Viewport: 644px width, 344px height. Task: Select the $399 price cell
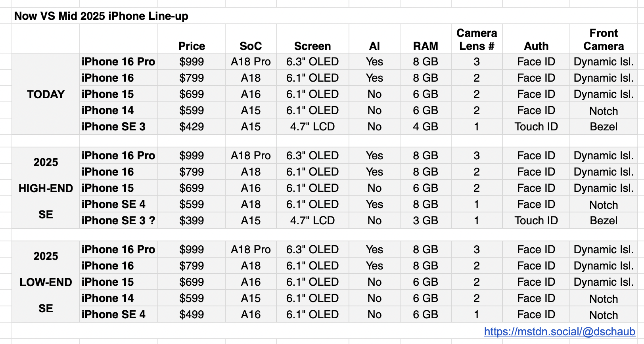192,220
